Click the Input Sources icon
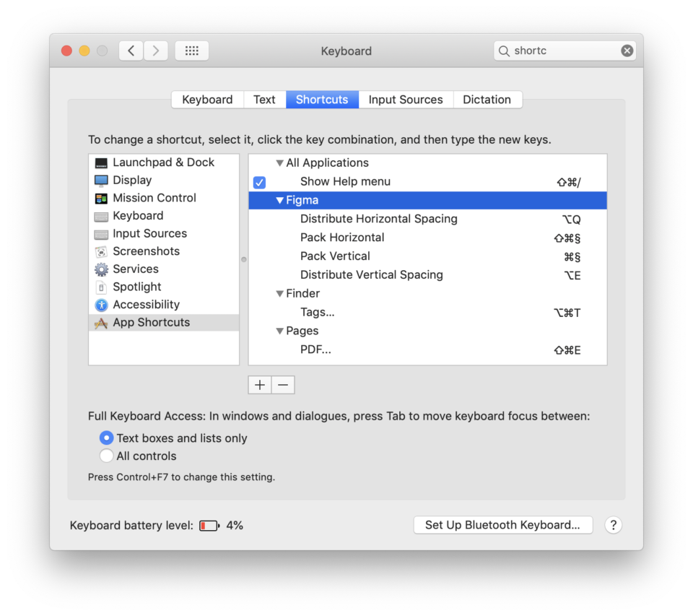 coord(101,234)
